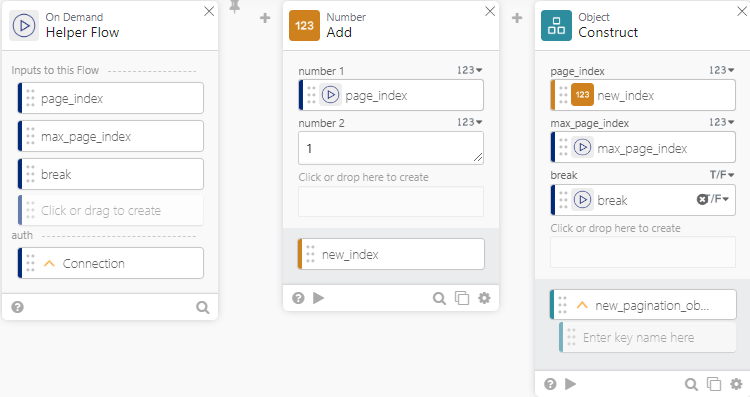Open max_page_index type dropdown on Construct card
750x397 pixels.
721,122
